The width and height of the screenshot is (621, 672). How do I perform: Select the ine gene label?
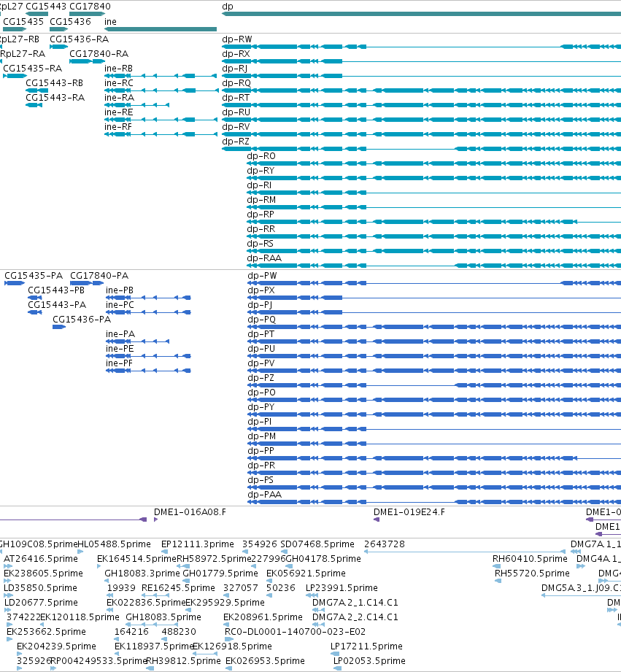[110, 21]
